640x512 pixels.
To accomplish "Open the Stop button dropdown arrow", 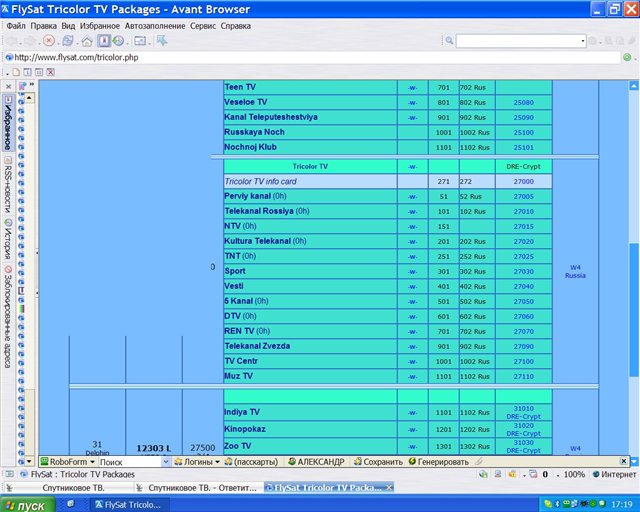I will click(58, 42).
